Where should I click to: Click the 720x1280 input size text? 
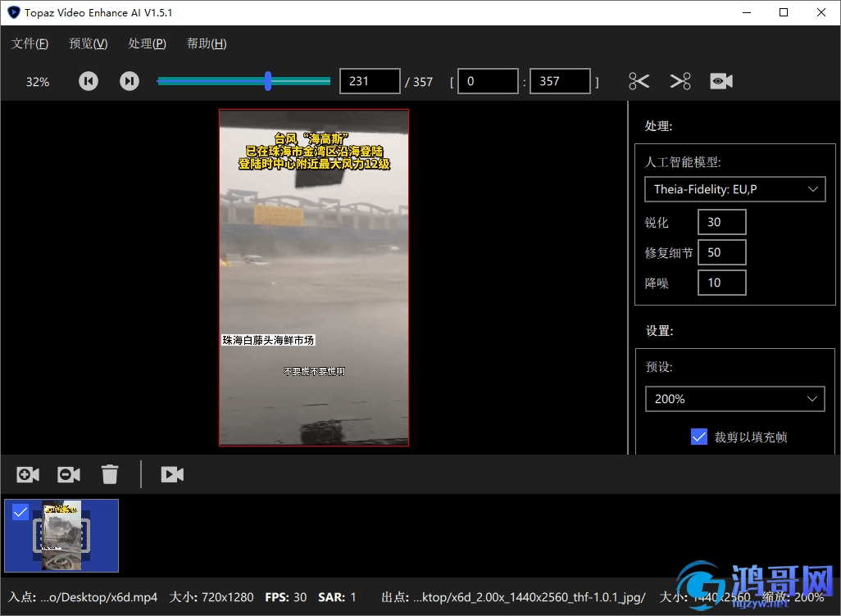point(211,597)
